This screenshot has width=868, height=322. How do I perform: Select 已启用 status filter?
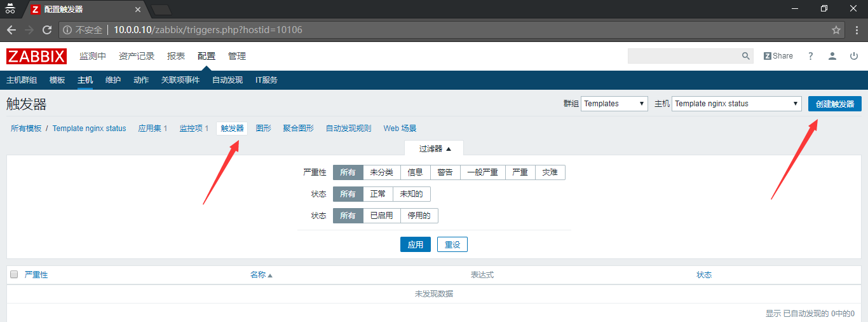pyautogui.click(x=382, y=216)
